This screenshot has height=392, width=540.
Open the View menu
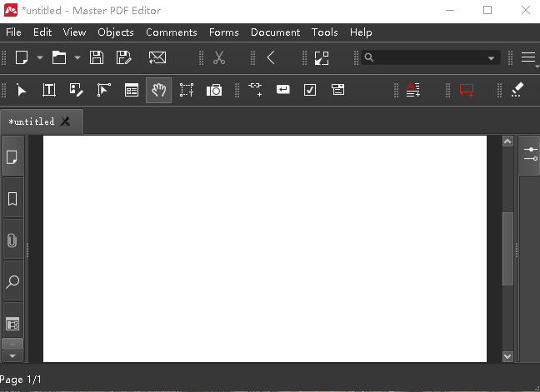pyautogui.click(x=74, y=32)
